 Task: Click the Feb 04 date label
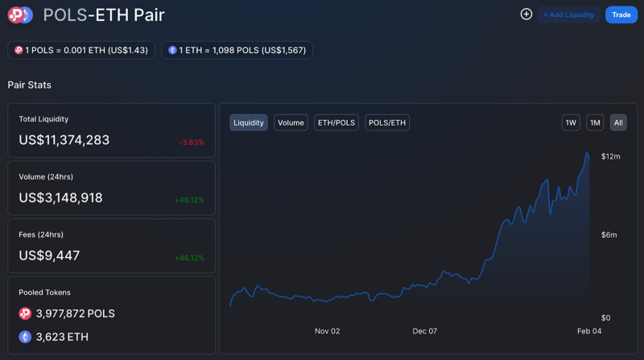589,331
